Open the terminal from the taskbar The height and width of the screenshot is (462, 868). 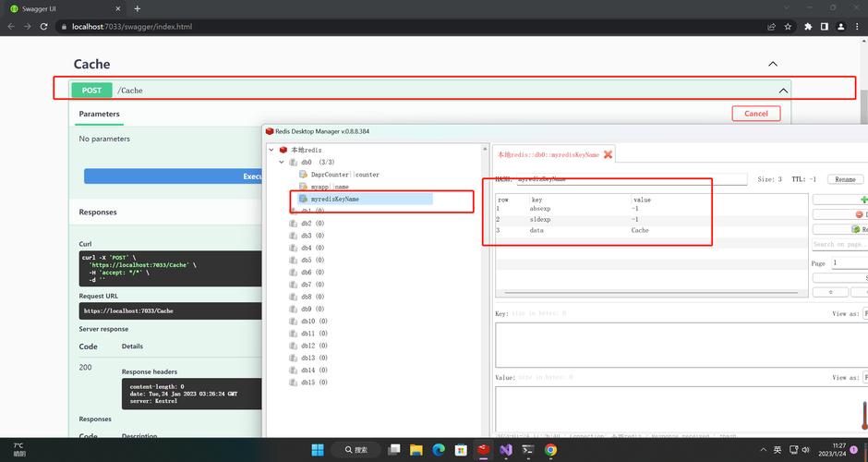coord(528,450)
